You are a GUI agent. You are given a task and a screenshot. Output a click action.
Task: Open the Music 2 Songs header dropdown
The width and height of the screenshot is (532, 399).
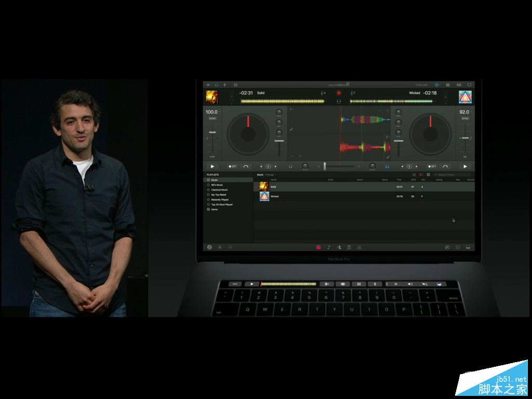[x=267, y=175]
